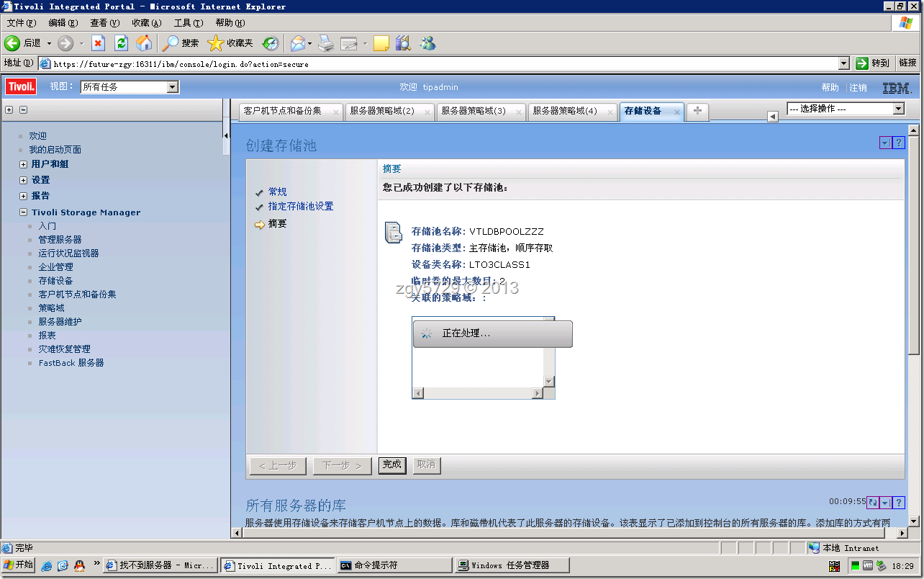Open 存储设备 in navigation tree

pos(55,281)
